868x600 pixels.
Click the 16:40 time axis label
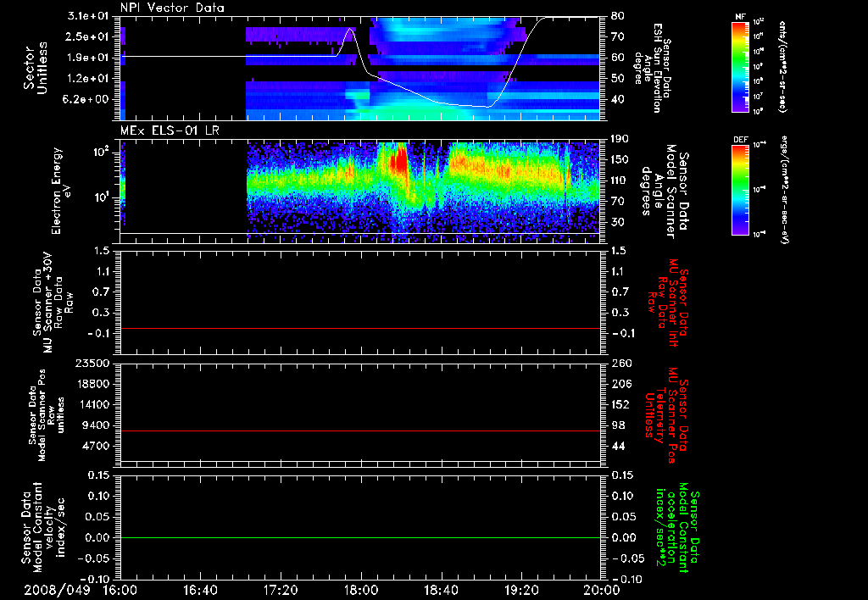point(200,590)
